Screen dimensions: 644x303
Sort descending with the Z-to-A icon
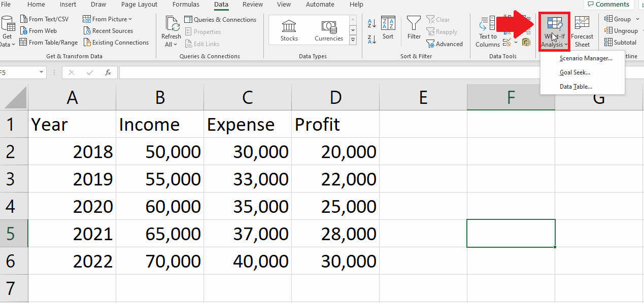click(372, 39)
